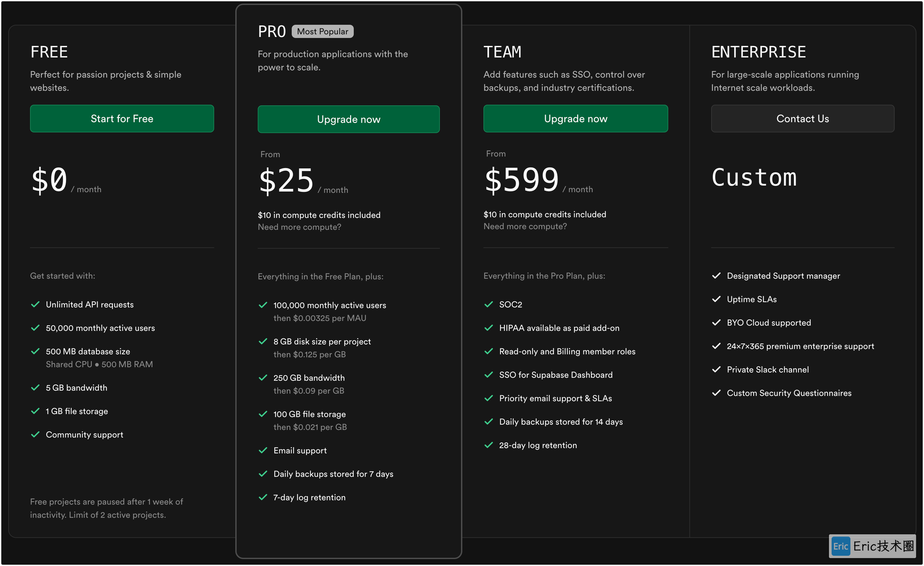Viewport: 924px width, 566px height.
Task: Click the Start for Free button
Action: click(x=122, y=119)
